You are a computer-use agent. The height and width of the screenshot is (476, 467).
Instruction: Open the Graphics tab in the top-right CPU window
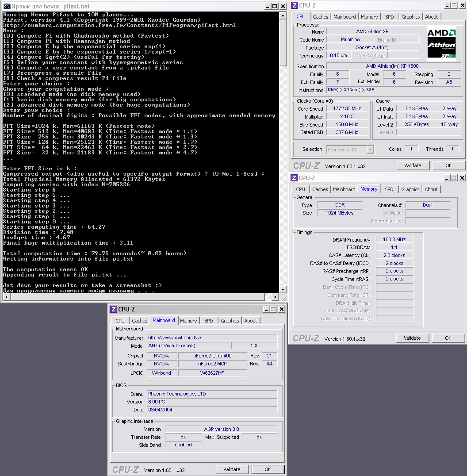pyautogui.click(x=410, y=17)
